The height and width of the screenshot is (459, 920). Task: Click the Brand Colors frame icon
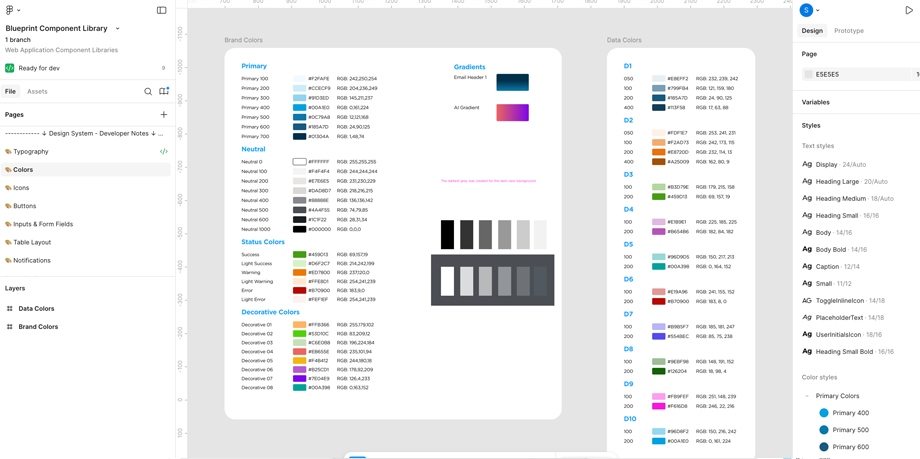[x=9, y=327]
